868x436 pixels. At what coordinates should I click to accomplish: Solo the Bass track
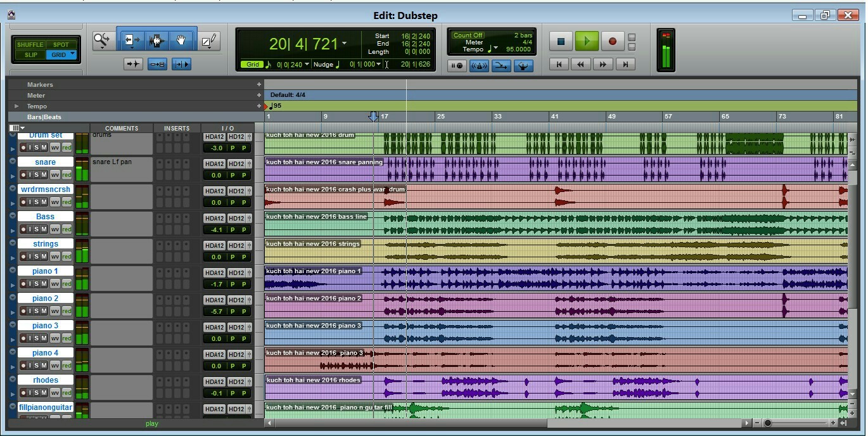click(x=37, y=229)
